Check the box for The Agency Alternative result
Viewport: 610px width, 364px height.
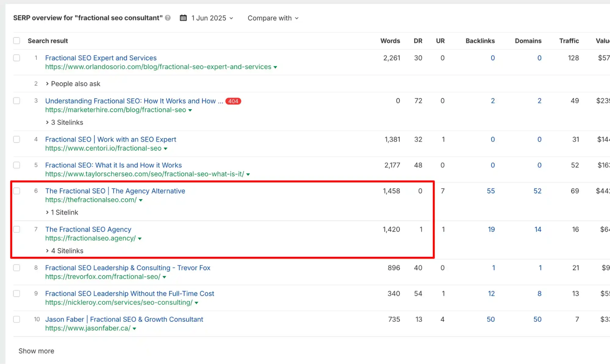(16, 191)
